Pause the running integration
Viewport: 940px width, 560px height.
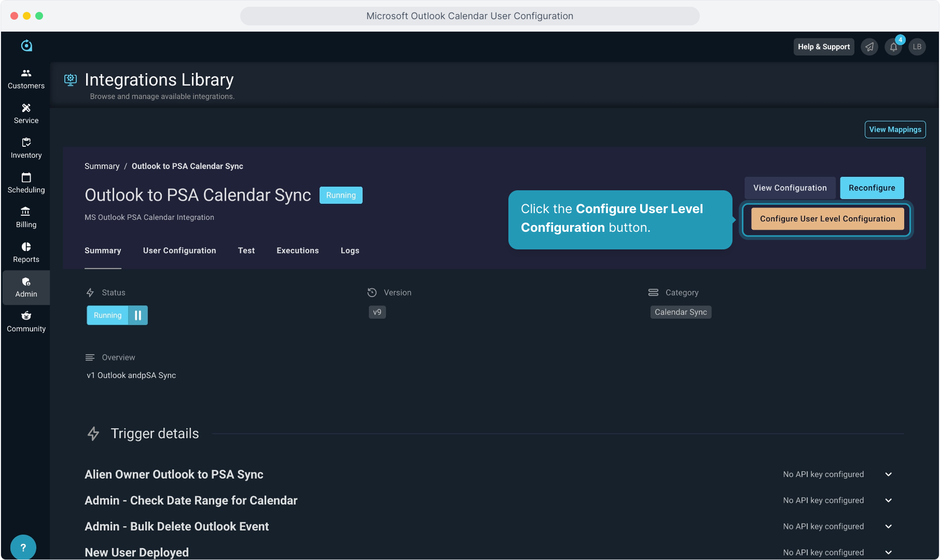pos(138,315)
